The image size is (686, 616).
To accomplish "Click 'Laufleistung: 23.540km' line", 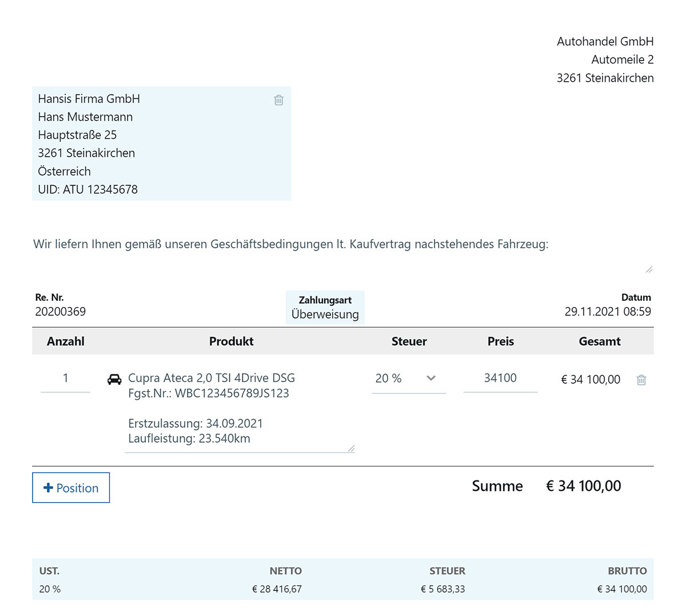I will click(x=189, y=439).
